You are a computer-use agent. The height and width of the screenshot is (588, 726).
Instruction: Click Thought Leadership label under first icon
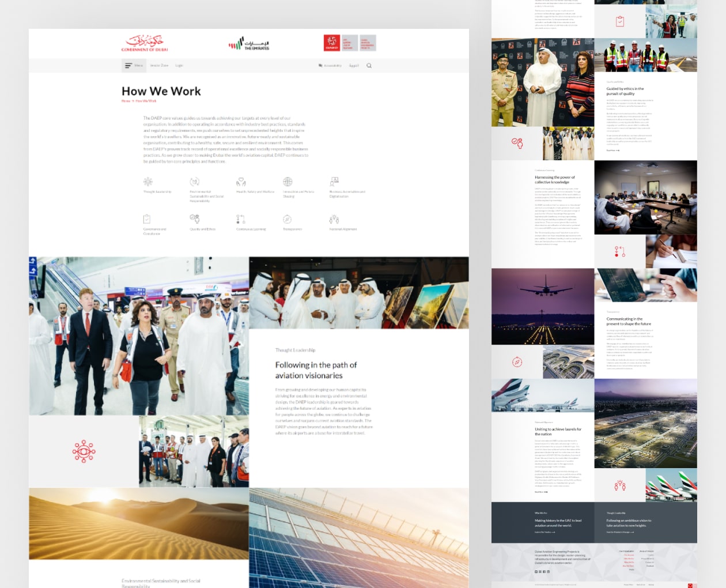[157, 192]
